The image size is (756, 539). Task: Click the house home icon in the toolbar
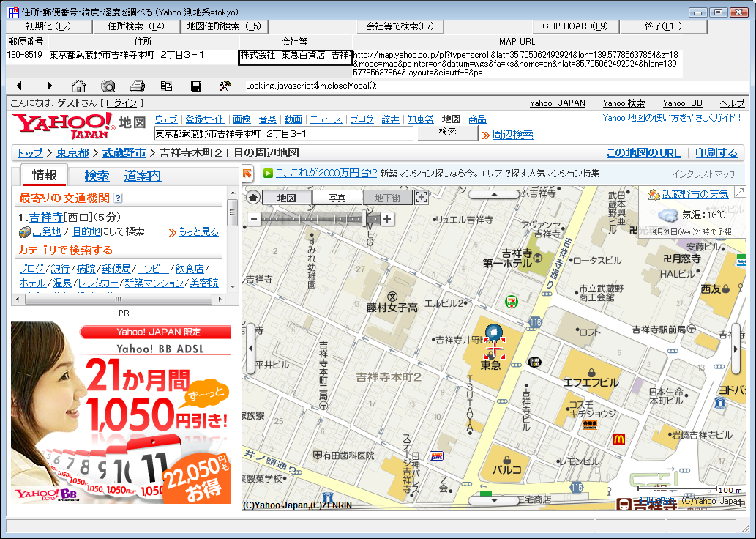click(x=78, y=86)
